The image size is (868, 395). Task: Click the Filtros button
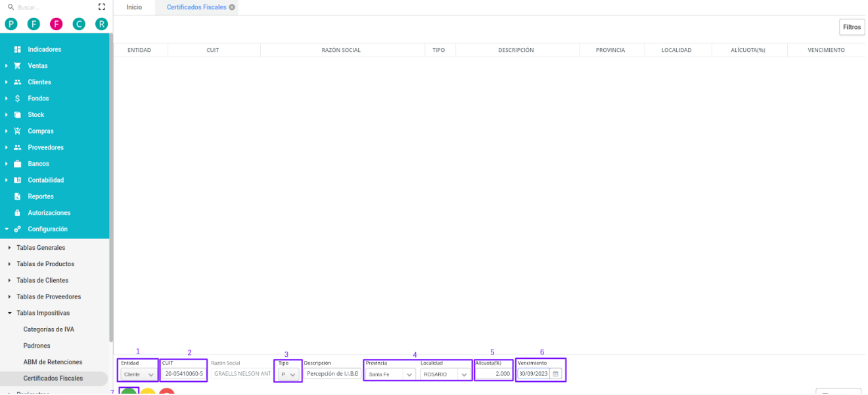click(x=852, y=27)
